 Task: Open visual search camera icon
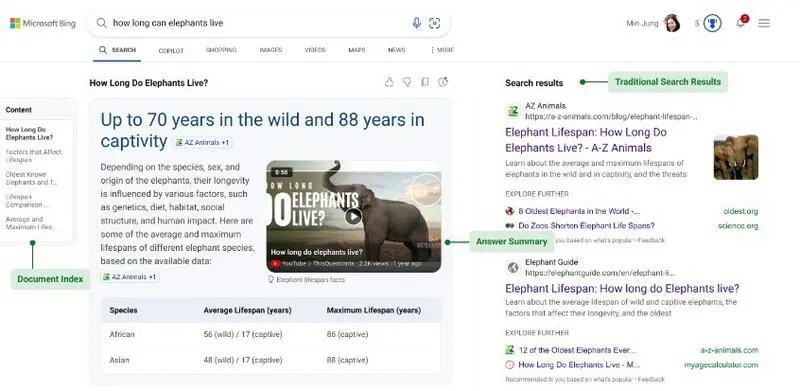point(434,23)
